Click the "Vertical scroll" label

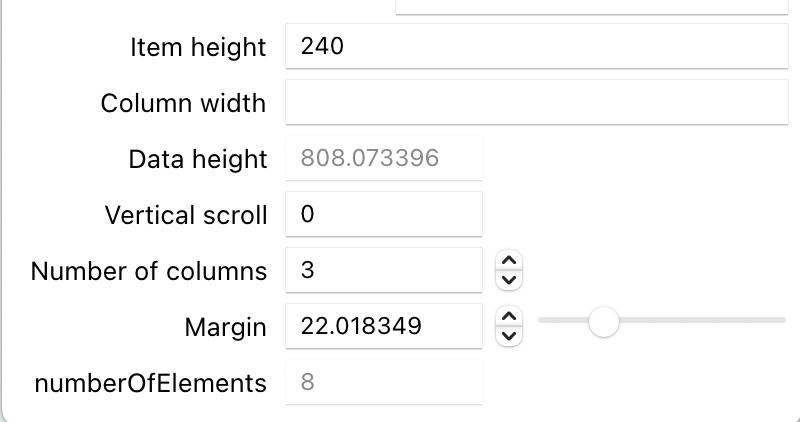point(186,215)
